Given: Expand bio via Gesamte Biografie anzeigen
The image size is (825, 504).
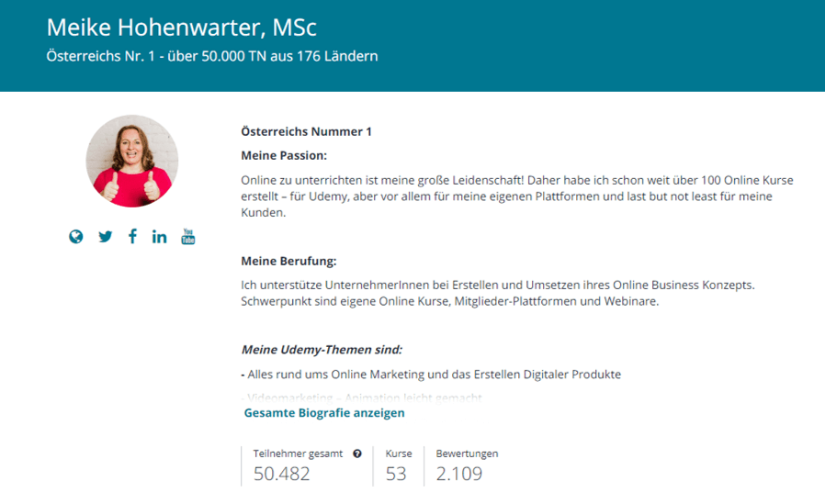Looking at the screenshot, I should pos(324,413).
